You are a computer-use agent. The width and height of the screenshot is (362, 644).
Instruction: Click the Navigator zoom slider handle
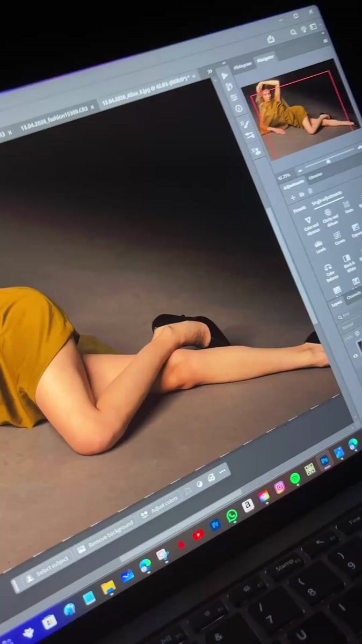click(328, 160)
